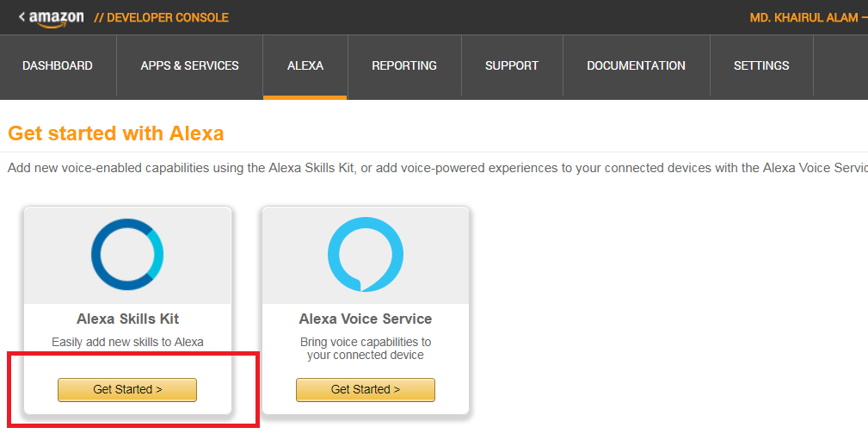The width and height of the screenshot is (868, 446).
Task: Click the 'Add new voice-enabled capabilities' description line
Action: [437, 168]
